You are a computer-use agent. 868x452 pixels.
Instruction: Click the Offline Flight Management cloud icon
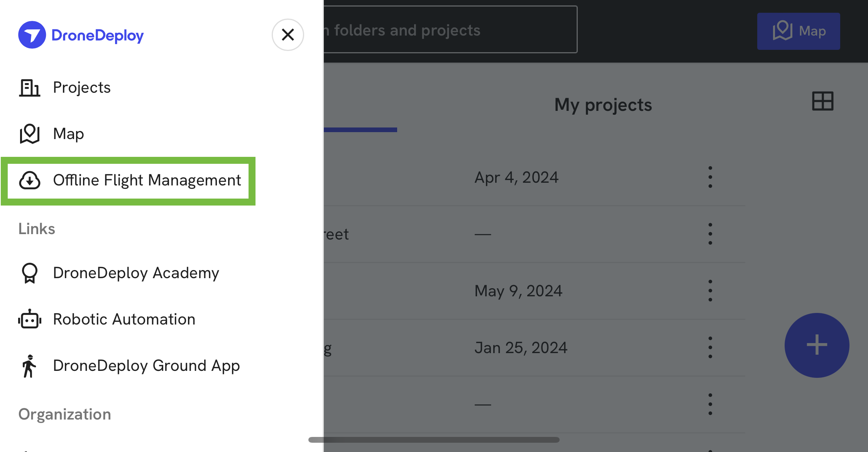coord(30,180)
